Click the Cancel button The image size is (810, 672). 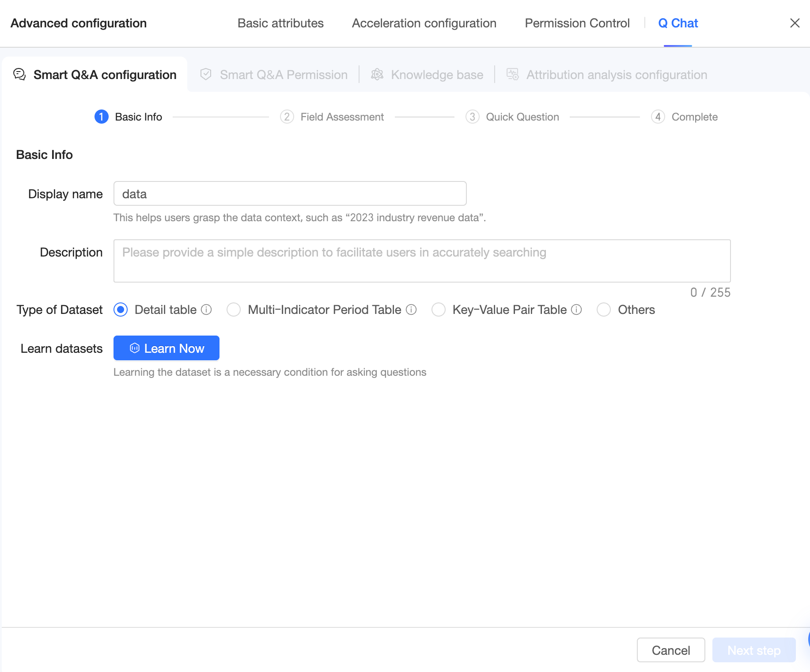pyautogui.click(x=670, y=650)
